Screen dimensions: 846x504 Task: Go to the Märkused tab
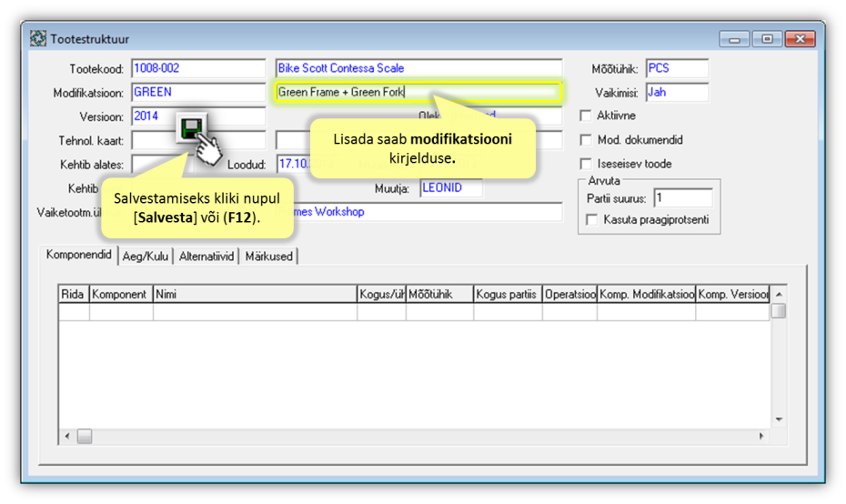[268, 257]
